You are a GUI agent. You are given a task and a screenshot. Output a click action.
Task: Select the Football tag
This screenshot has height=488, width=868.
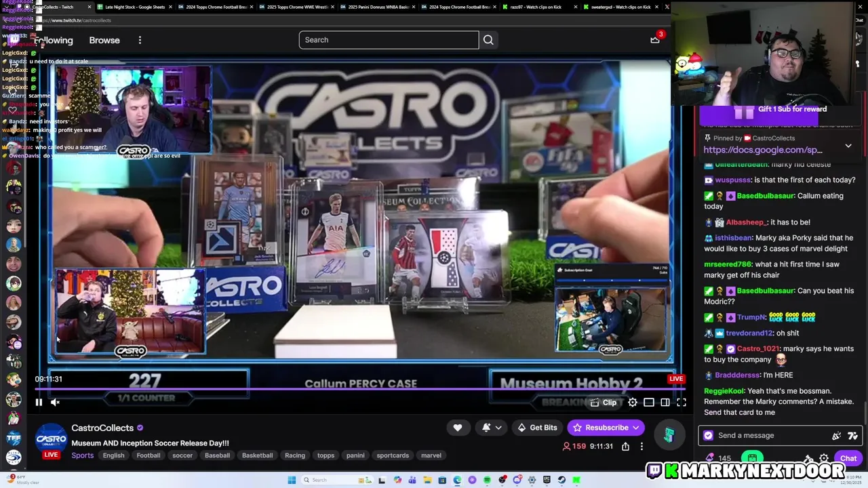pyautogui.click(x=148, y=455)
